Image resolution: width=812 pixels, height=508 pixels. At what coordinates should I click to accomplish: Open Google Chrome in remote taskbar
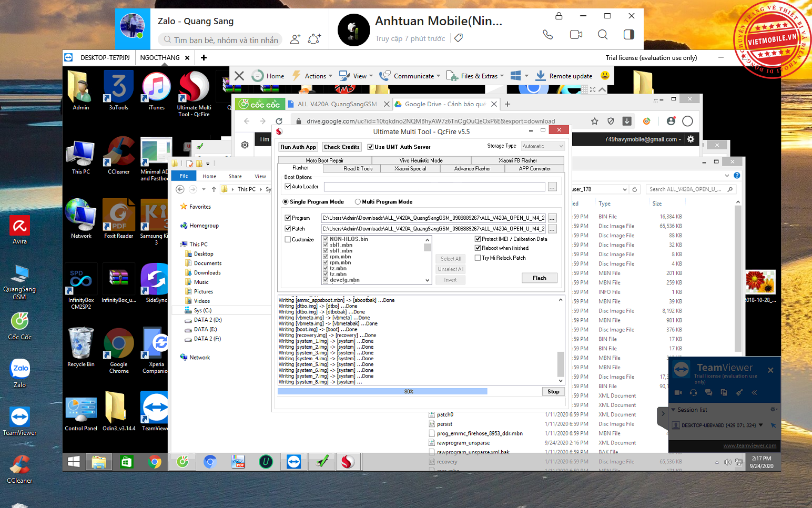tap(155, 462)
